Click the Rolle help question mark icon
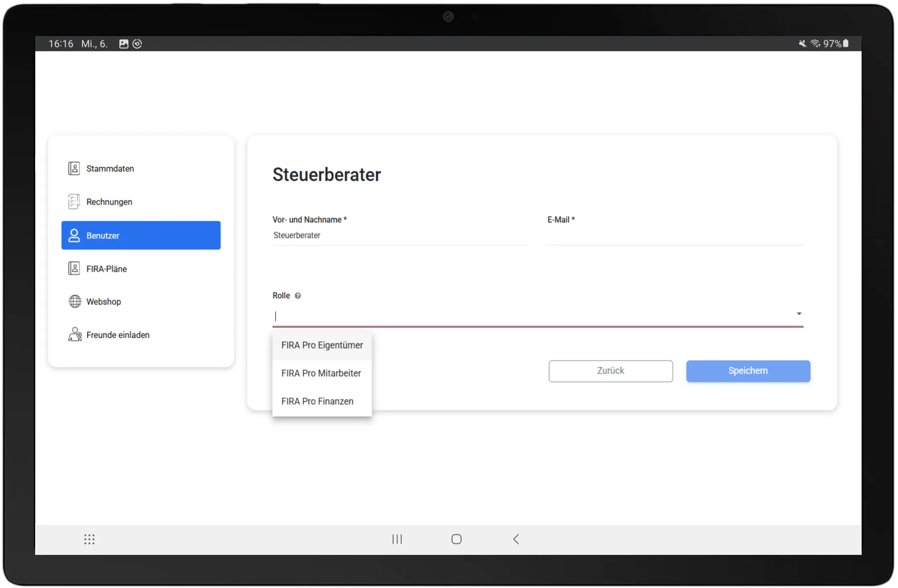The height and width of the screenshot is (588, 898). click(x=298, y=296)
